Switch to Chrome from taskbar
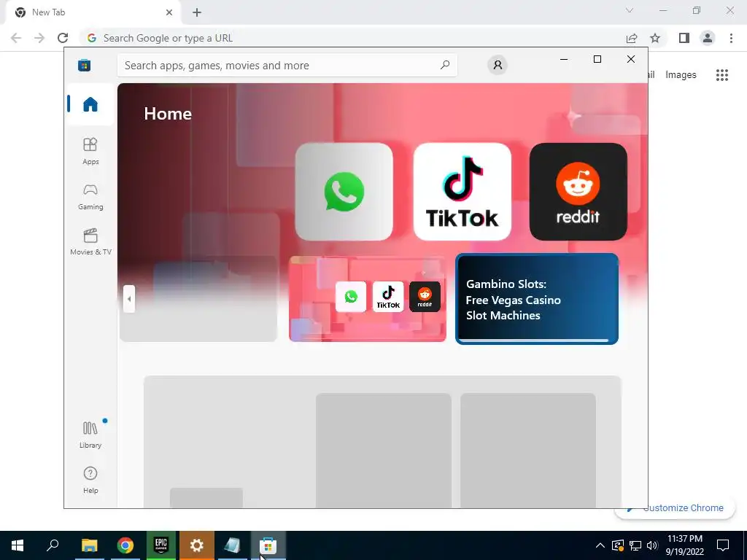Screen dimensions: 747x560 (125, 545)
